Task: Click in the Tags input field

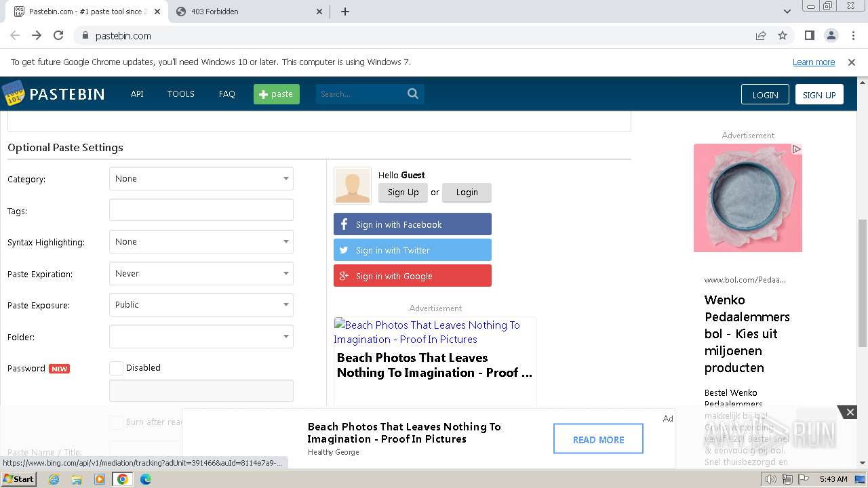Action: (201, 210)
